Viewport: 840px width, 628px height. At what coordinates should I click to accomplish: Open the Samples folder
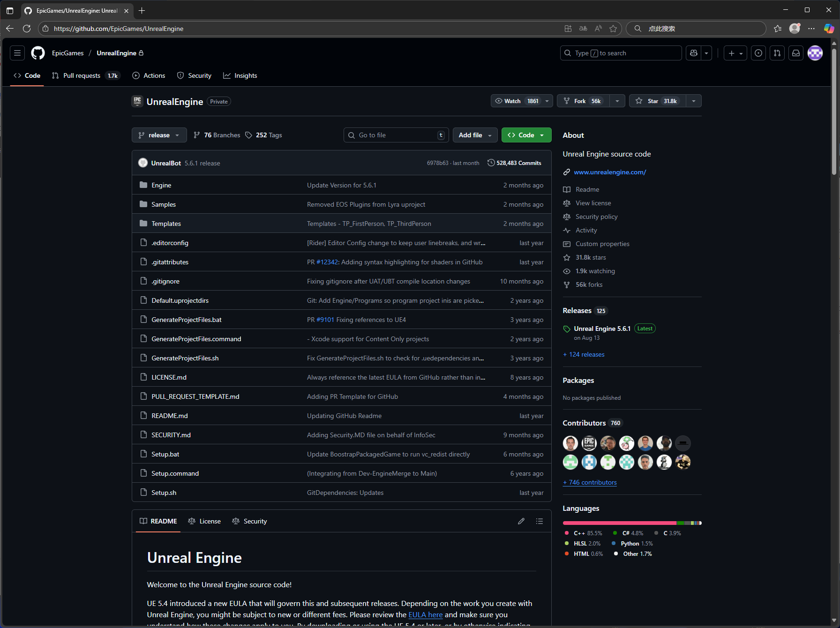pos(164,204)
